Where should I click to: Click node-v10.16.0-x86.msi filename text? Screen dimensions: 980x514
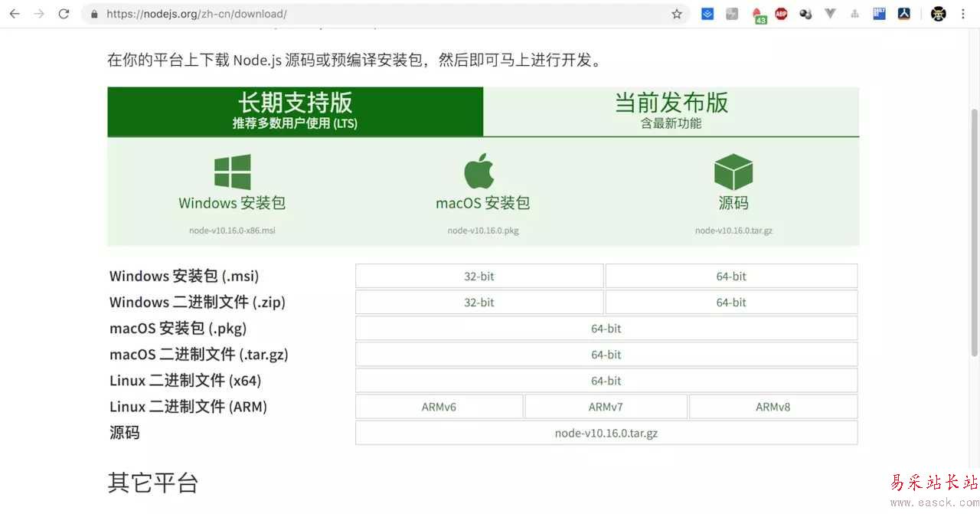[232, 231]
